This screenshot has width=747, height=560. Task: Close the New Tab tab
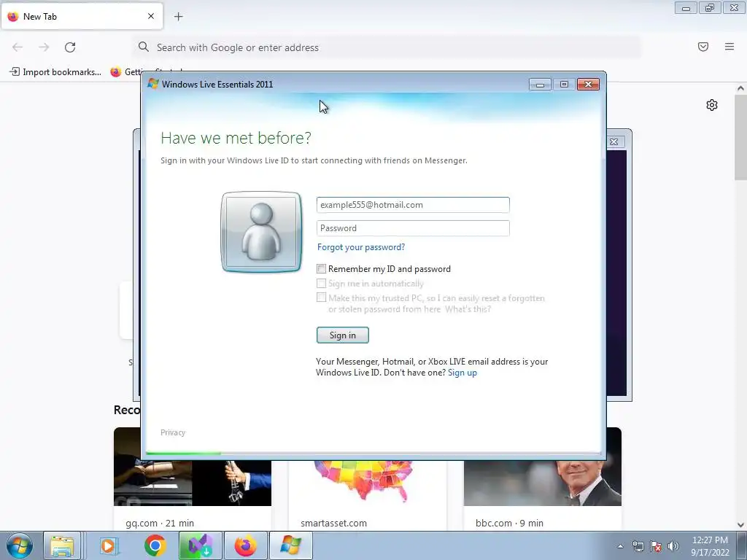coord(151,16)
